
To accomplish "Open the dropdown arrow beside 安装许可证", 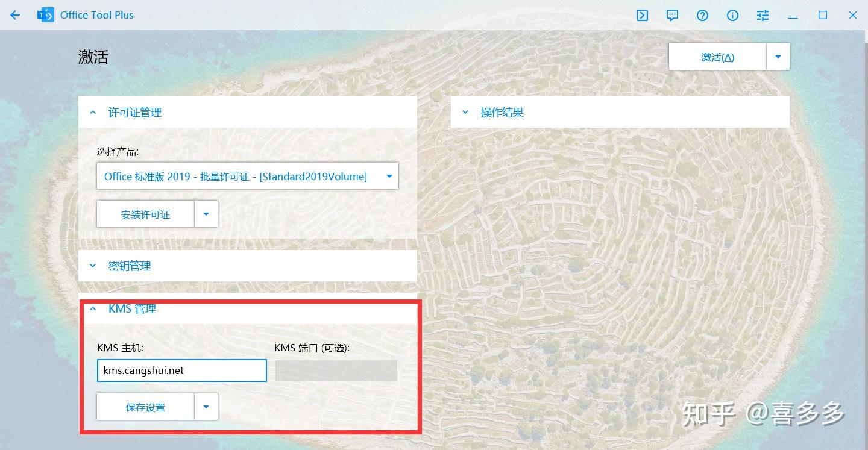I will (x=206, y=214).
